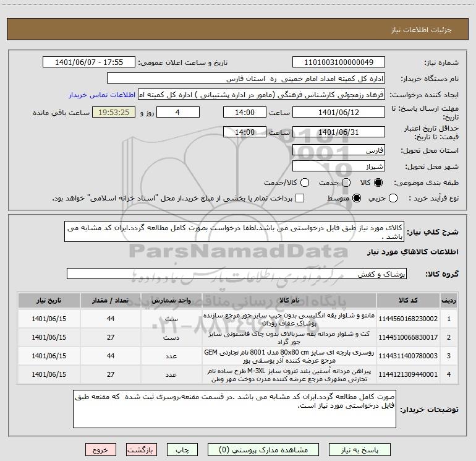This screenshot has width=476, height=461.
Task: Select the خدمت radio button
Action: click(346, 183)
